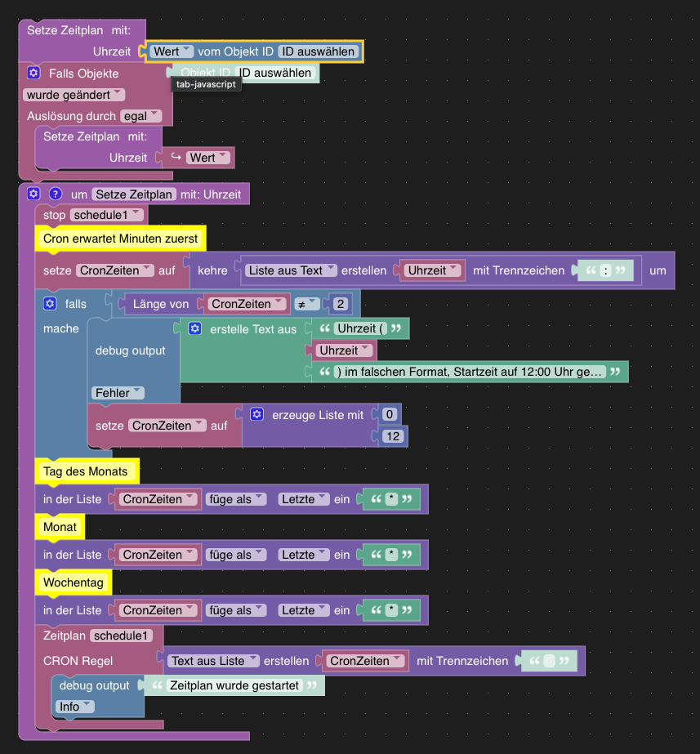The height and width of the screenshot is (754, 700).
Task: Click the arrow icon beside Wert variable
Action: pyautogui.click(x=176, y=157)
